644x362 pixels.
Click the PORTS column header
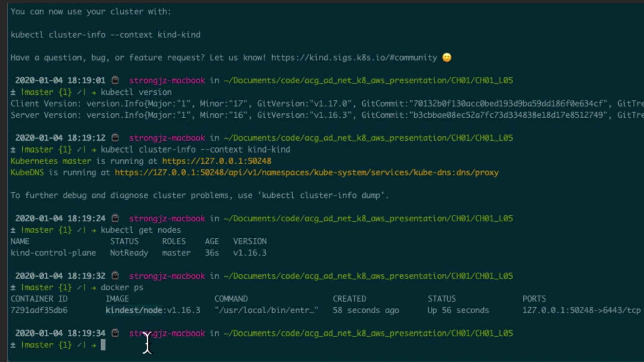pyautogui.click(x=534, y=299)
